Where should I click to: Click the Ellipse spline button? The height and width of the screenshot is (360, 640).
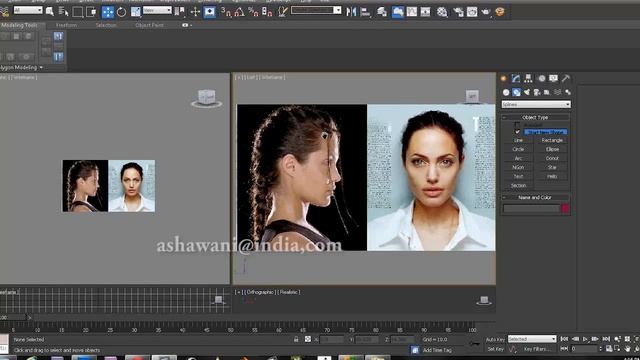click(552, 149)
